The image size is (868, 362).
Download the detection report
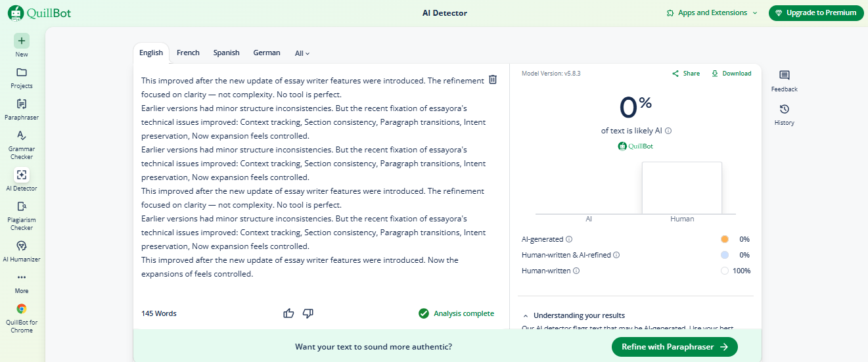point(731,74)
